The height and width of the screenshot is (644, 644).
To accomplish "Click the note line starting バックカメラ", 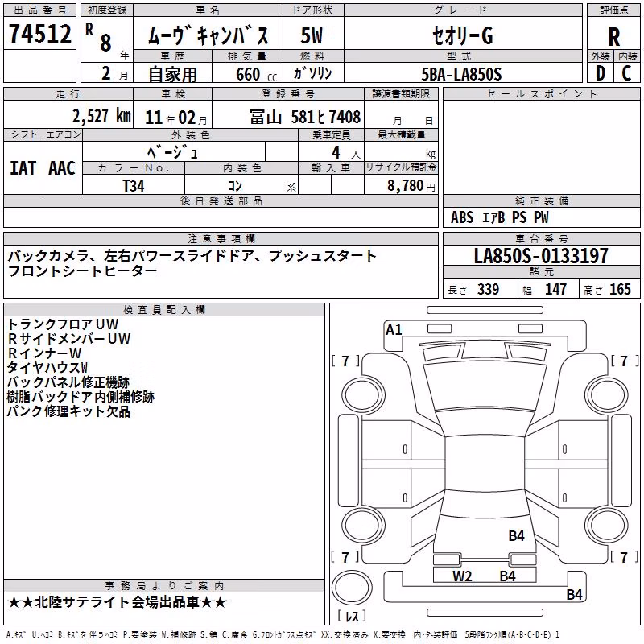I will pos(192,256).
